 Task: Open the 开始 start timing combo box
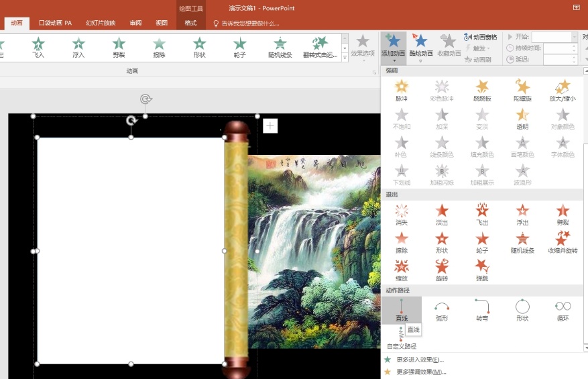point(554,37)
